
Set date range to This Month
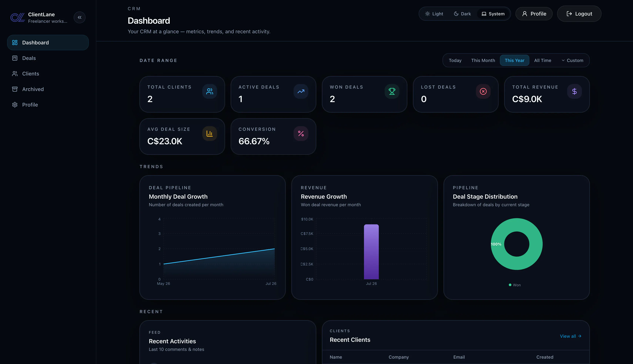coord(483,60)
